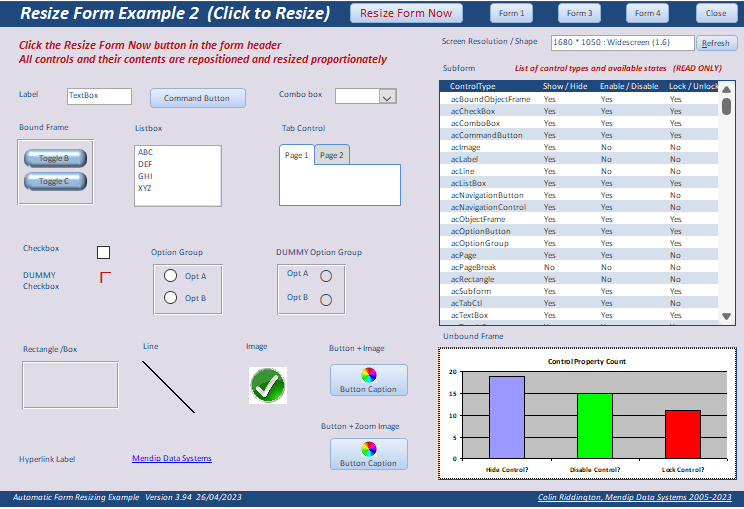Screen dimensions: 744x509
Task: Open Form 4
Action: click(x=648, y=13)
